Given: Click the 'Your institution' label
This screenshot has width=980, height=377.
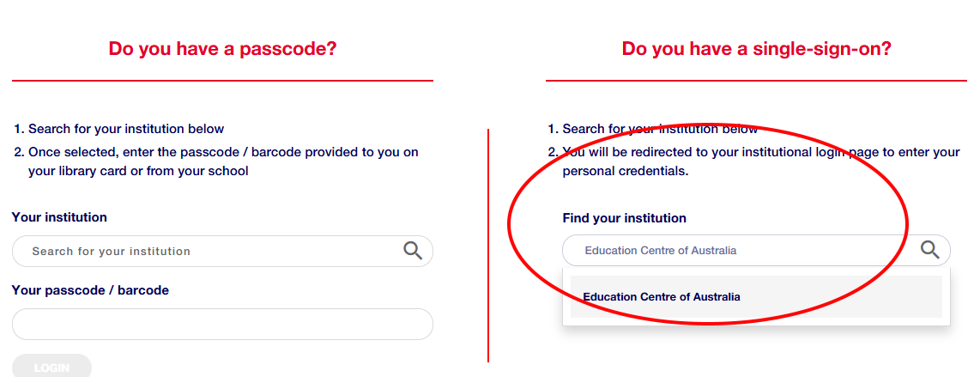Looking at the screenshot, I should click(59, 217).
